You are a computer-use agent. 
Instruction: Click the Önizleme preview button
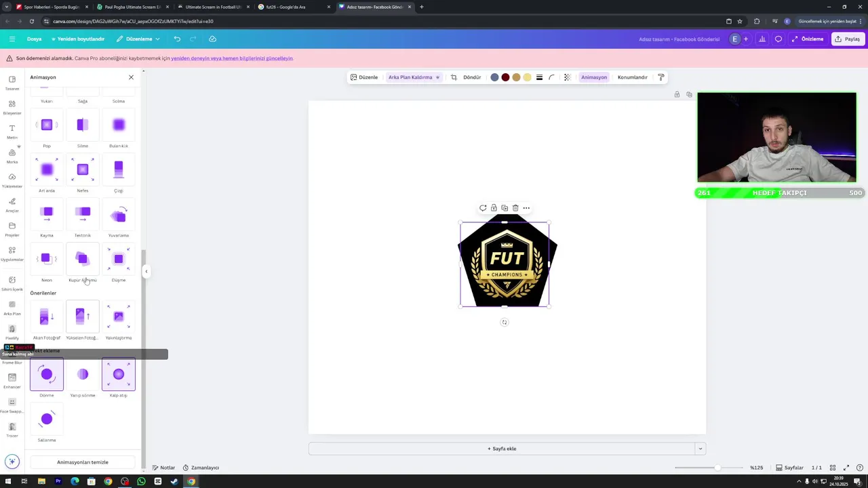pos(808,39)
